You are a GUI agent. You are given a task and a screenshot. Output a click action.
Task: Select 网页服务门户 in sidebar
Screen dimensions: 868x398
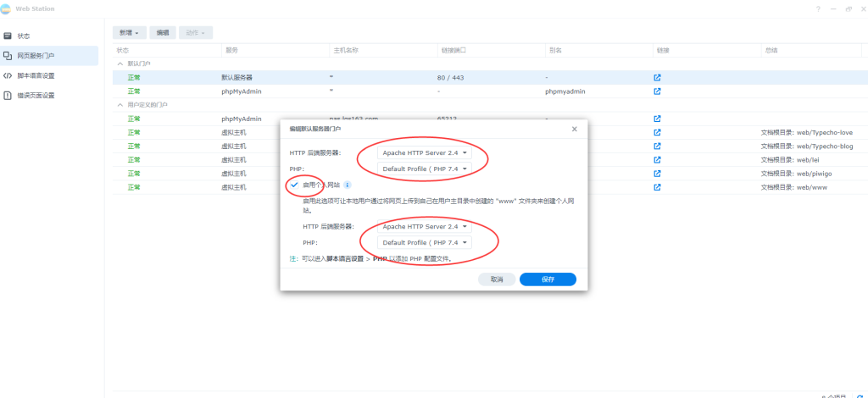click(49, 56)
